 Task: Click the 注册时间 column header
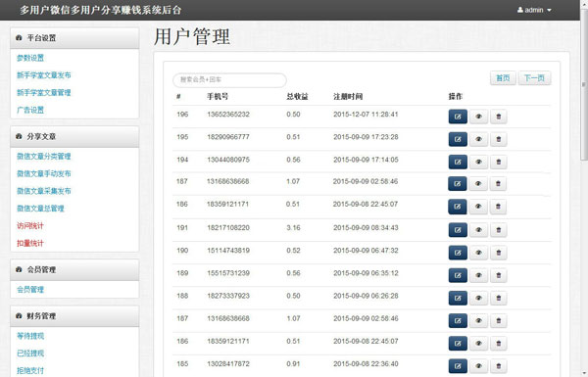[348, 97]
